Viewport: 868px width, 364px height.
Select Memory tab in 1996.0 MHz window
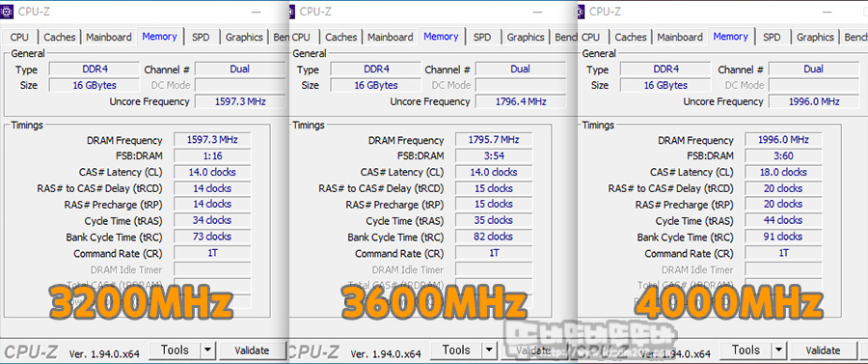coord(731,36)
